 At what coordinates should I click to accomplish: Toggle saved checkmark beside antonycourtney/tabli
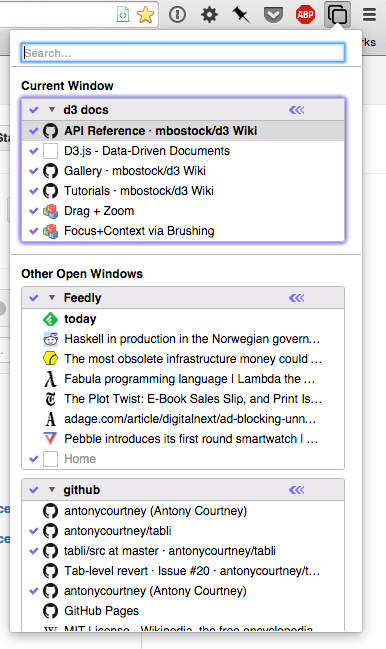coord(34,531)
